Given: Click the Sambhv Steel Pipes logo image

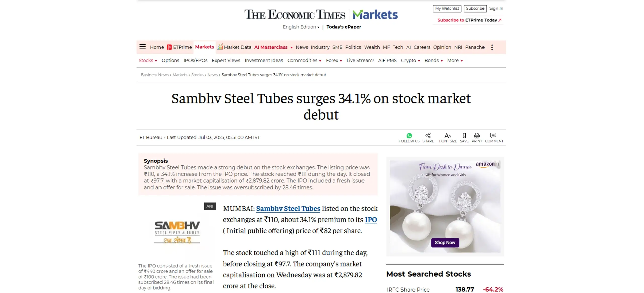Looking at the screenshot, I should (177, 232).
